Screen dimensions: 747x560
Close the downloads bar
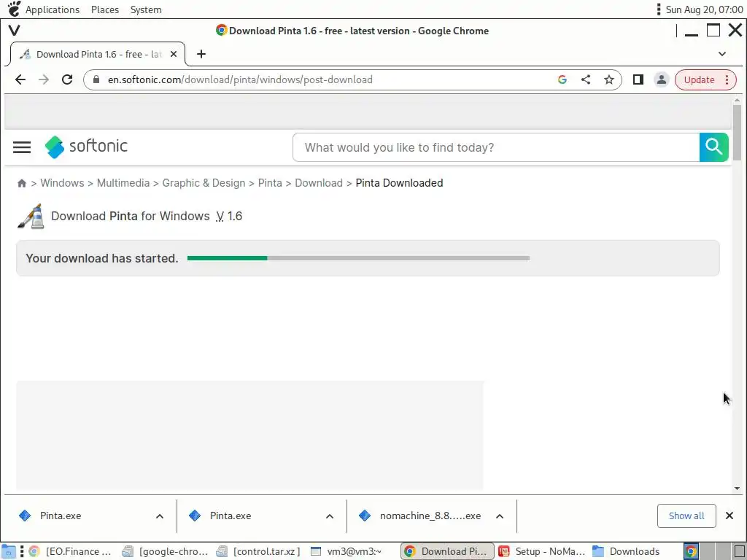tap(729, 516)
